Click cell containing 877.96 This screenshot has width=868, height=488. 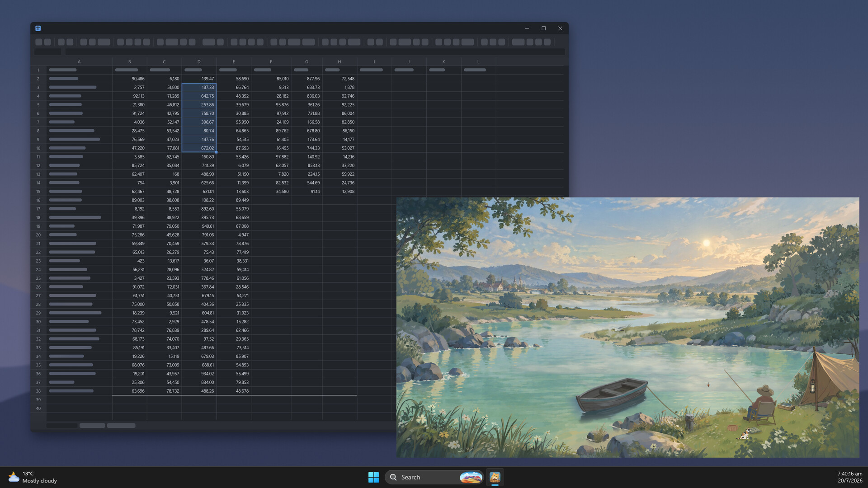point(307,79)
